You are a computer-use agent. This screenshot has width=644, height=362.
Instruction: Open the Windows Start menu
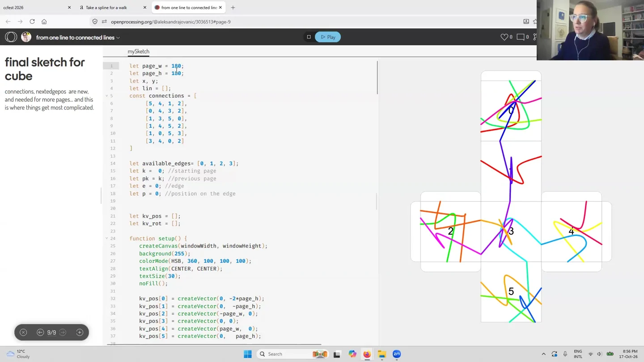click(x=248, y=354)
